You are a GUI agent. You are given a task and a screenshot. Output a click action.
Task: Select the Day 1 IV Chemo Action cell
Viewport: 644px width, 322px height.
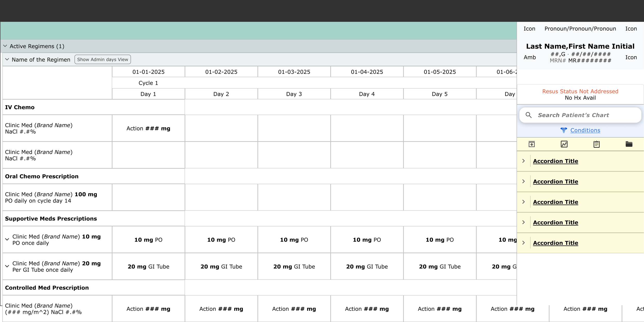click(x=148, y=128)
